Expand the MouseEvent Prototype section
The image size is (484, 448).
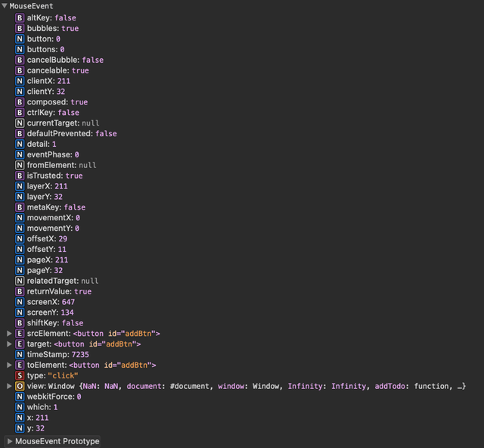point(9,441)
